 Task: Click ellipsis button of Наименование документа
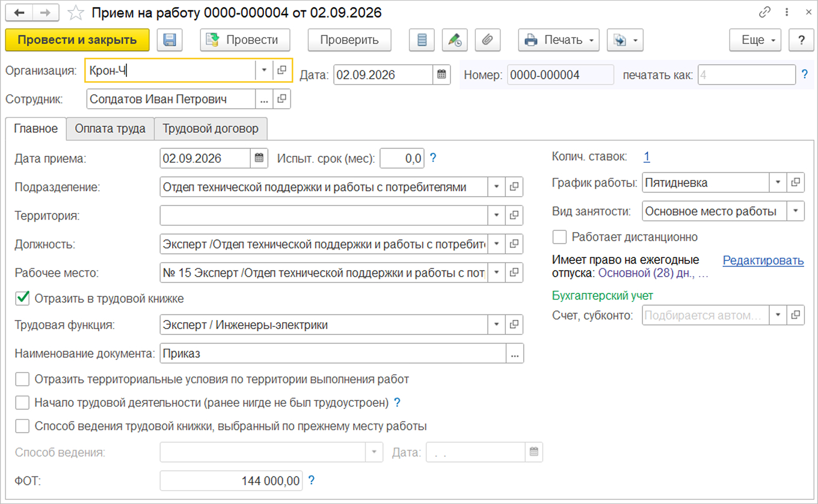tap(515, 354)
